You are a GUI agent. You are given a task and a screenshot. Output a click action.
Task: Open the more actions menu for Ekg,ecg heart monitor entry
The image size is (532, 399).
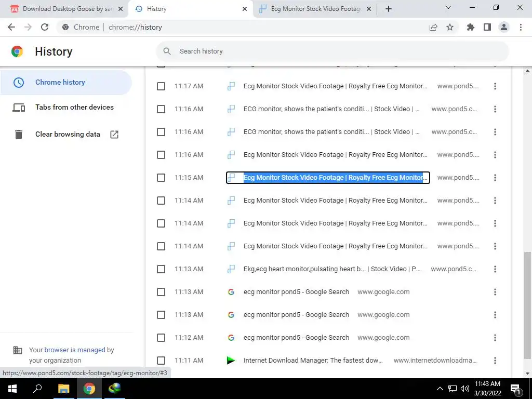495,269
